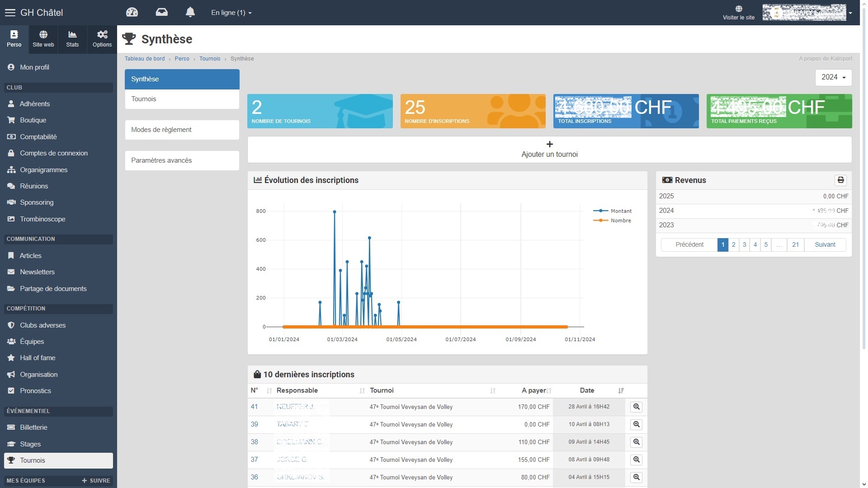The height and width of the screenshot is (488, 868).
Task: View details of inscription 41
Action: 636,407
